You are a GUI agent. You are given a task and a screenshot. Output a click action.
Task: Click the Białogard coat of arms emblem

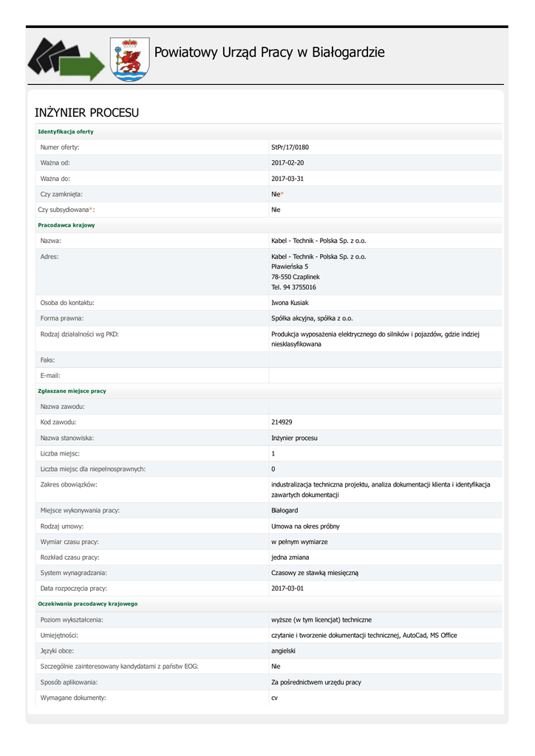[129, 58]
